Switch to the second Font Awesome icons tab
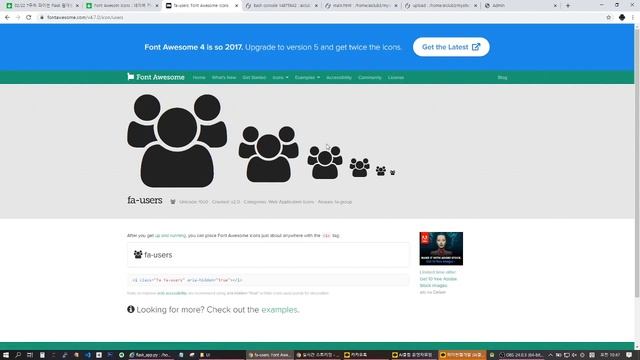This screenshot has height=360, width=640. click(121, 6)
